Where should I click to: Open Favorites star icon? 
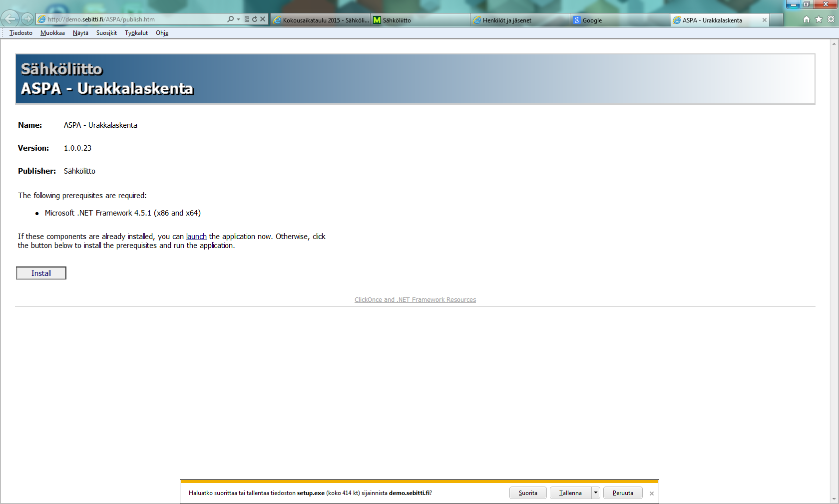[819, 19]
